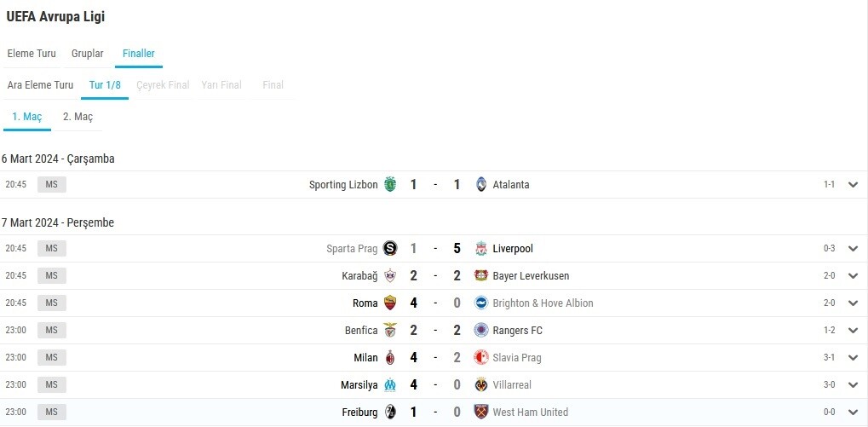Open the Brighton & Hove Albion team link
The width and height of the screenshot is (868, 427).
coord(543,303)
